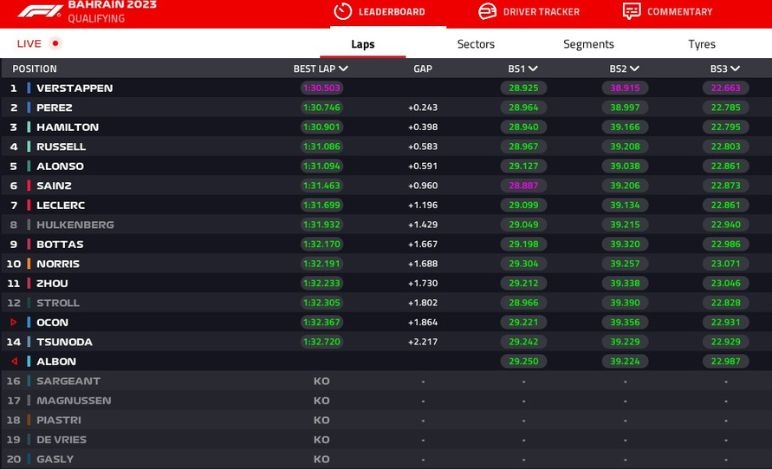
Task: Click the Commentary speech bubble icon
Action: tap(632, 11)
